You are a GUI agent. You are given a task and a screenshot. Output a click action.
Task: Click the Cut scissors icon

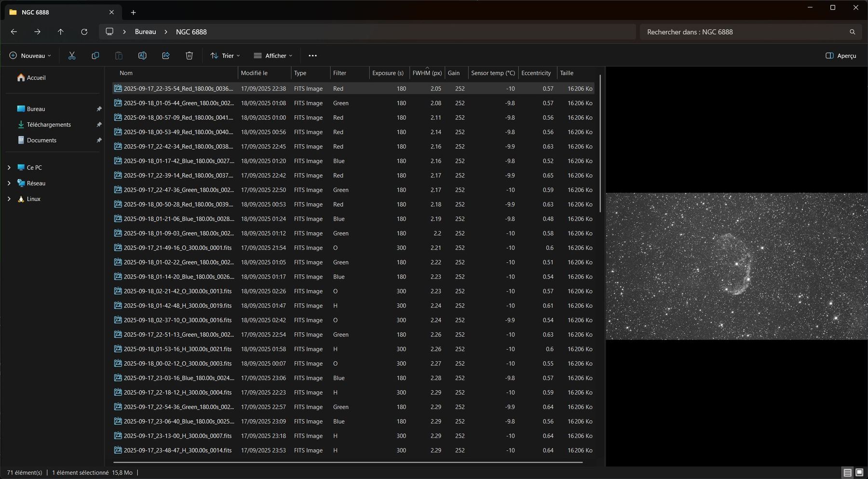(72, 56)
